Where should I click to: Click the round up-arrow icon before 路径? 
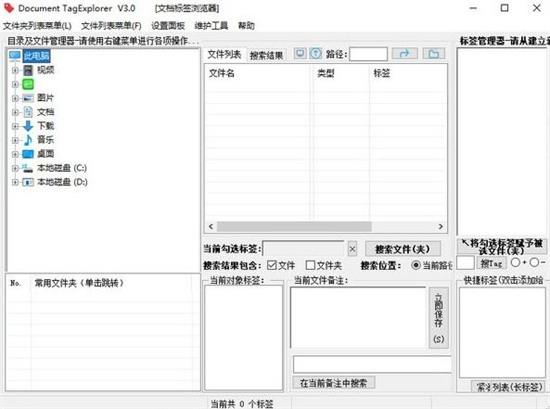click(316, 53)
